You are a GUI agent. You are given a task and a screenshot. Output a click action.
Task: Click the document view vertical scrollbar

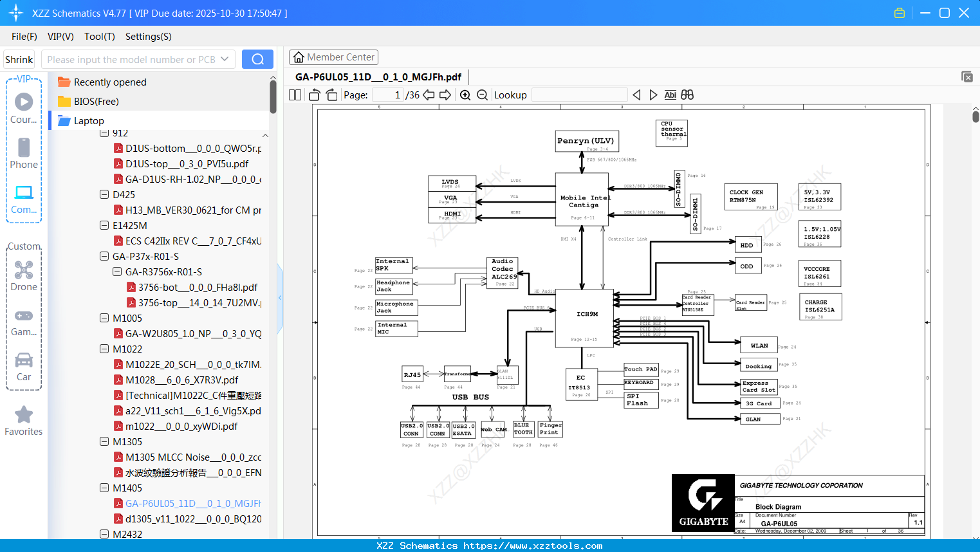pyautogui.click(x=975, y=116)
